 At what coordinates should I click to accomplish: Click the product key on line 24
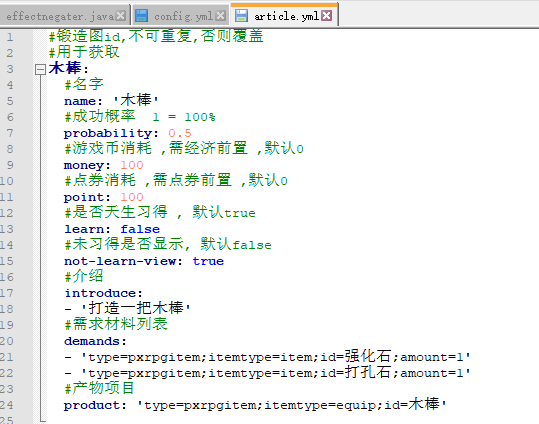click(92, 405)
